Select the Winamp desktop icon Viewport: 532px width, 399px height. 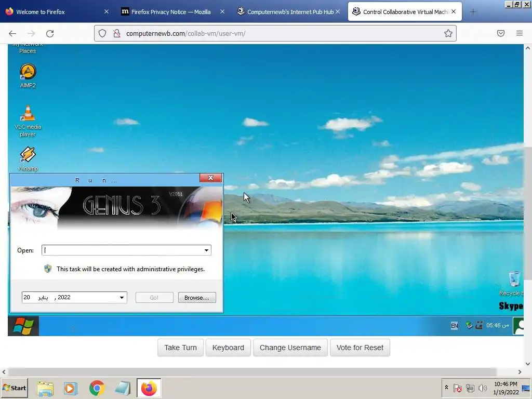point(28,159)
